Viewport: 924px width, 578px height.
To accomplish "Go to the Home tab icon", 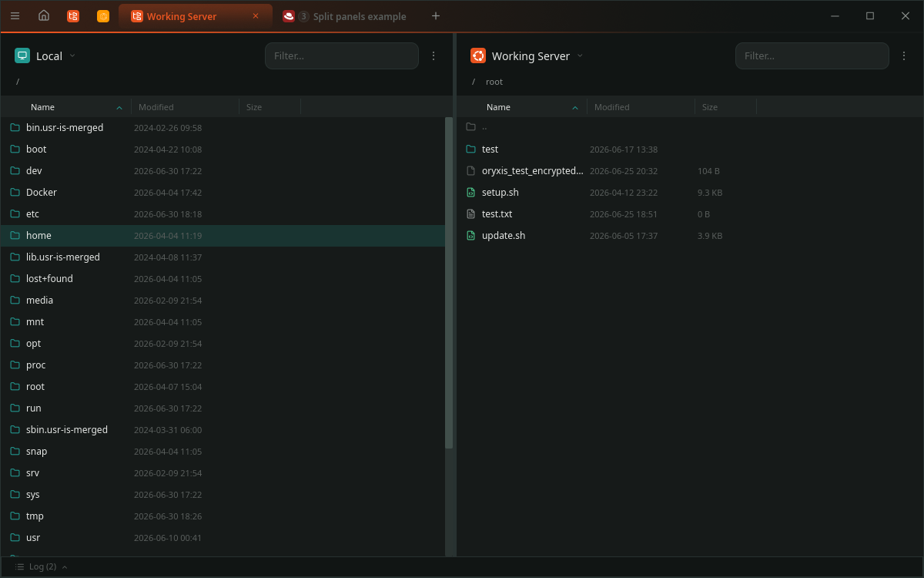I will (x=44, y=16).
